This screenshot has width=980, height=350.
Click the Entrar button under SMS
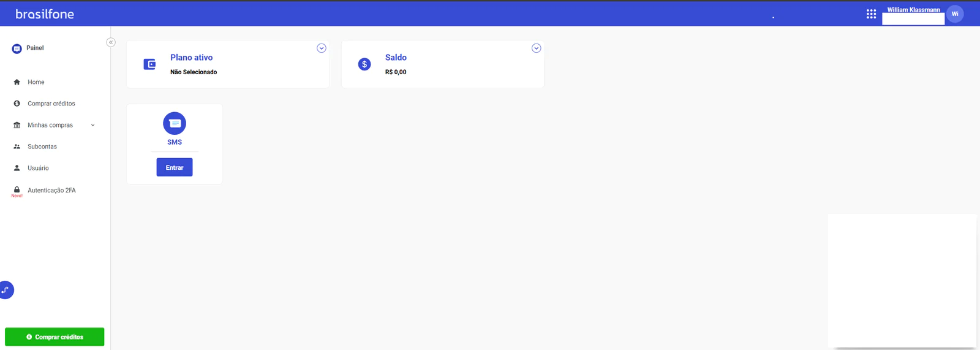[x=175, y=167]
